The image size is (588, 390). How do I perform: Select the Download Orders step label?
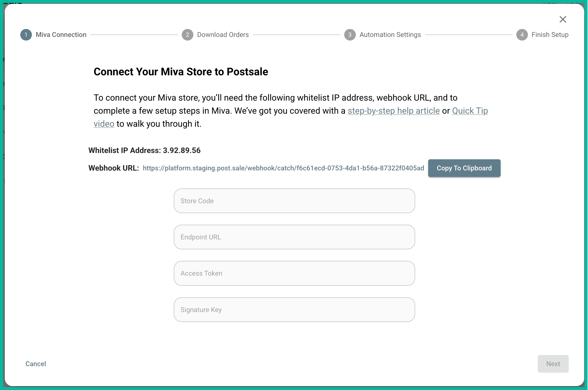pyautogui.click(x=223, y=35)
